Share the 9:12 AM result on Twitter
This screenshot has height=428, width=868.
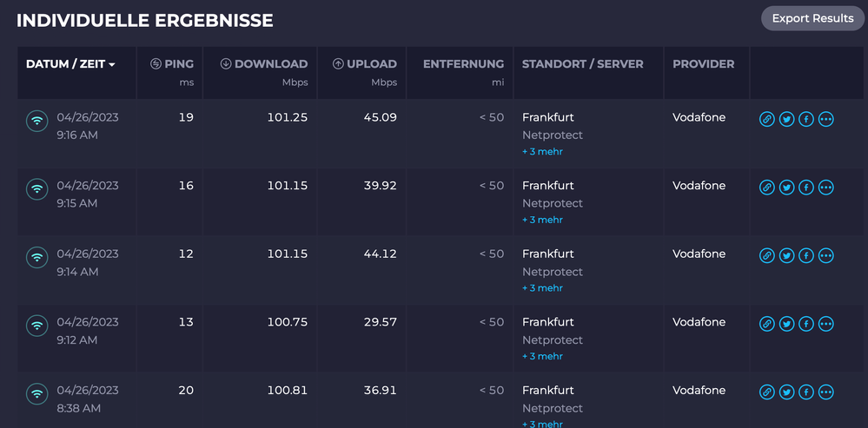coord(786,324)
